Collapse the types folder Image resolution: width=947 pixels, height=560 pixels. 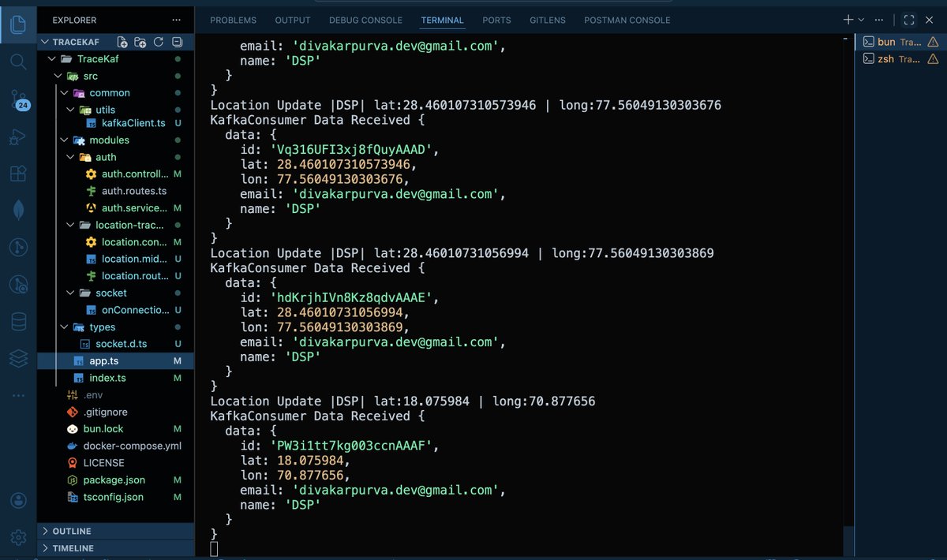[65, 327]
